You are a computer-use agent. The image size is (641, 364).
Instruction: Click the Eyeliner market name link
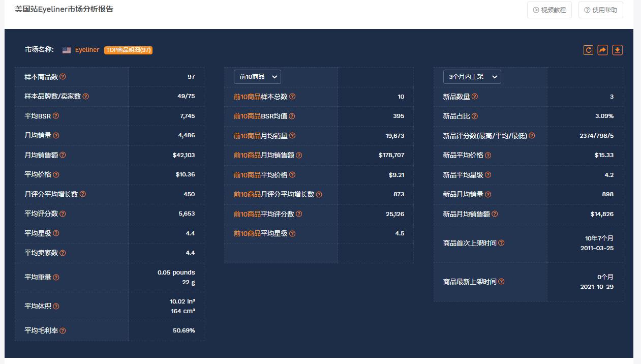(86, 50)
